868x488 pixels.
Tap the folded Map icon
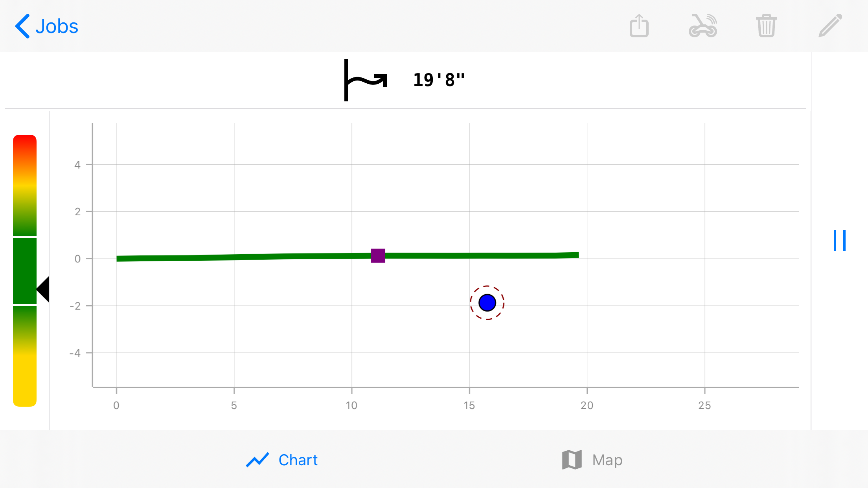tap(572, 460)
